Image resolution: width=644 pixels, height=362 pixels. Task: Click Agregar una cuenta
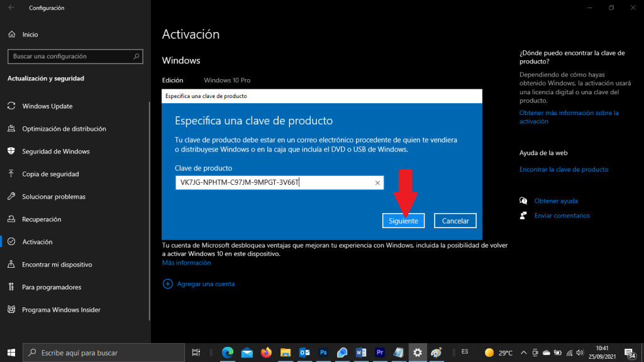206,283
